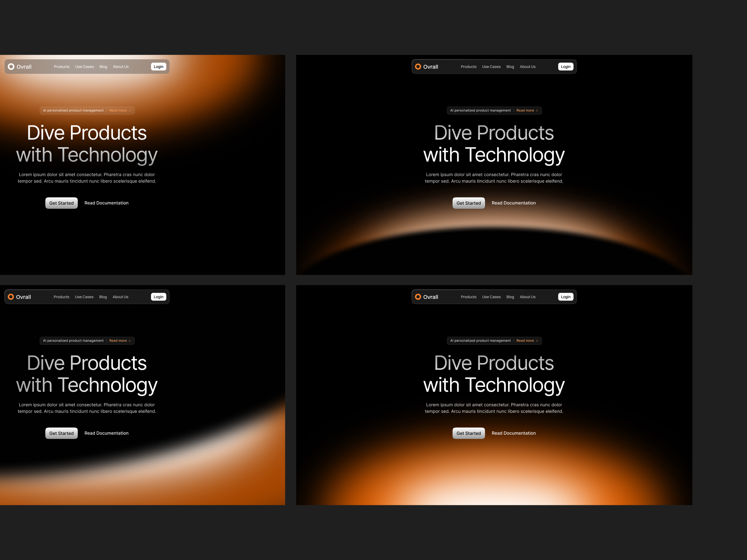Open Products in the top-right mockup navbar
This screenshot has height=560, width=747.
point(469,67)
